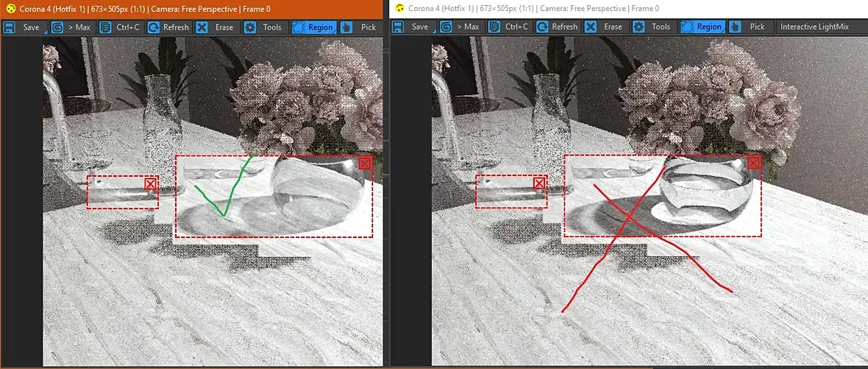Click Save in the left Corona window

(24, 27)
